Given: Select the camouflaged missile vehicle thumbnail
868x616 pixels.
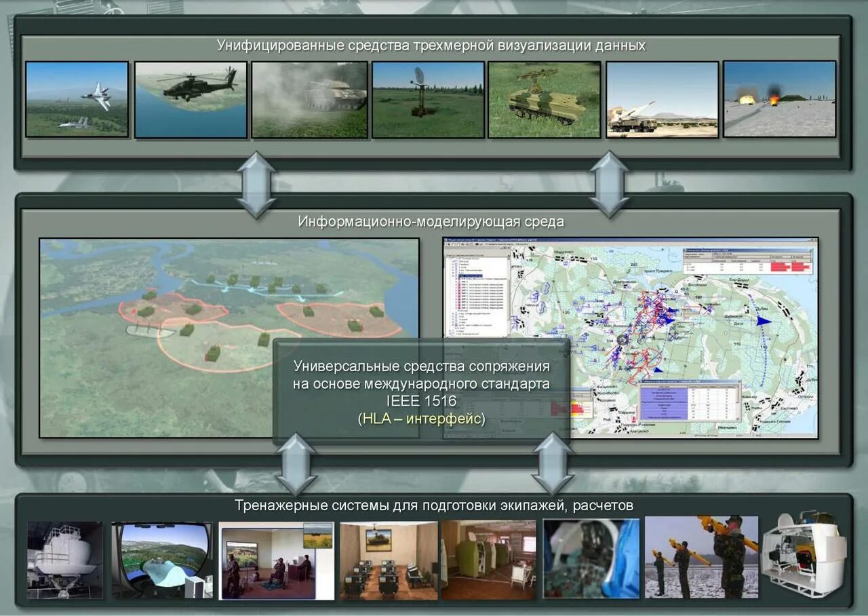Looking at the screenshot, I should 545,100.
